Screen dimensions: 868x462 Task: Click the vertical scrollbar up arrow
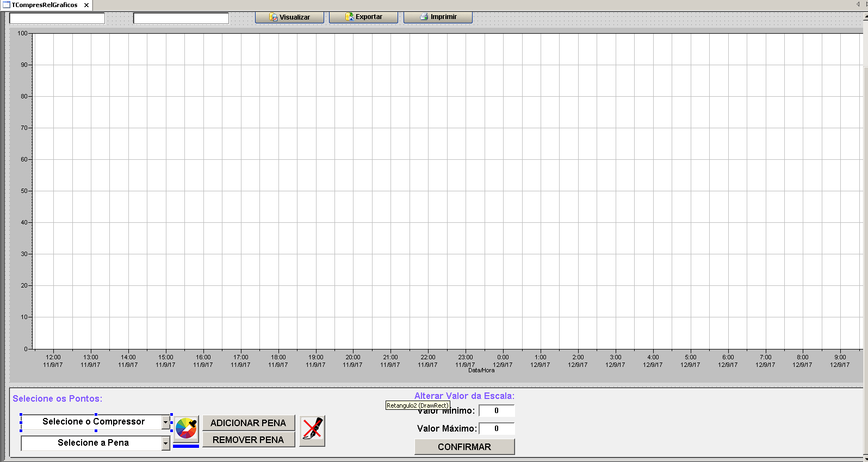coord(865,16)
